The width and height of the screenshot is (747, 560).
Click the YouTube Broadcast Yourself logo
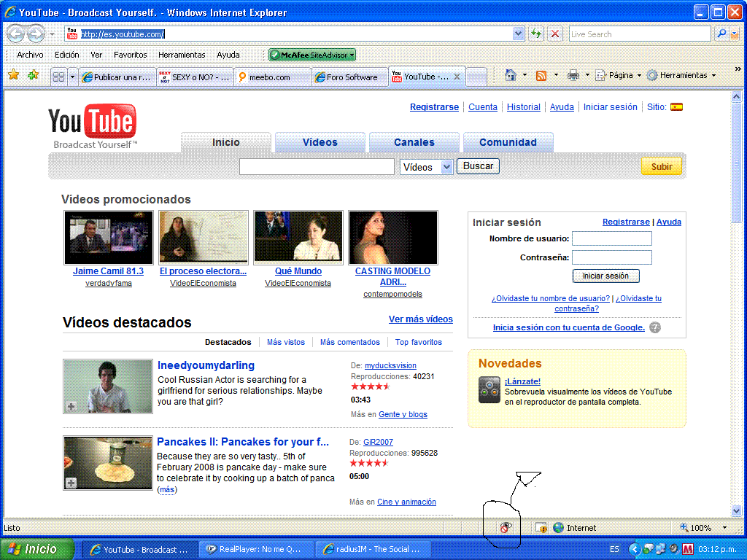tap(93, 126)
